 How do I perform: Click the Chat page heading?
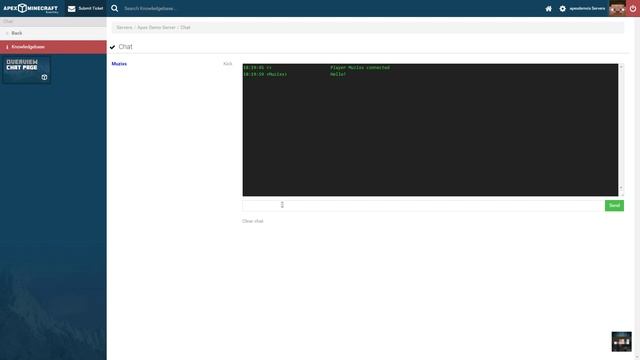[x=125, y=47]
